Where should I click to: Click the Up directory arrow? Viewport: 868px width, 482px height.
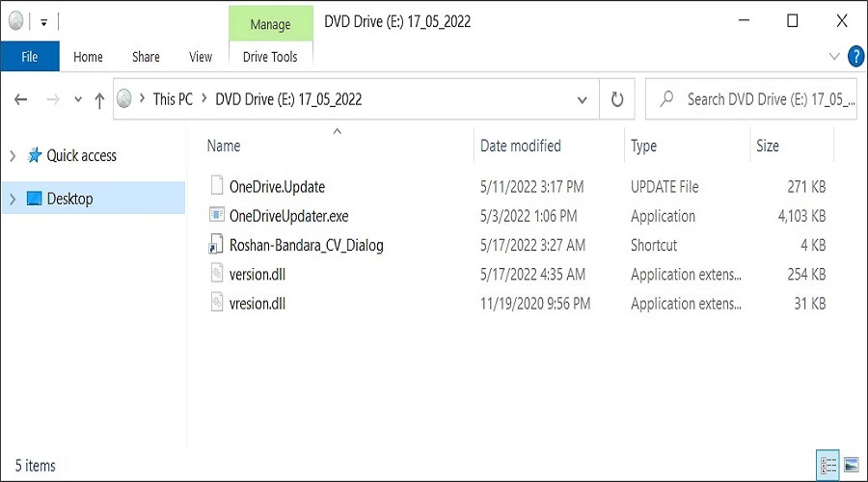tap(98, 99)
